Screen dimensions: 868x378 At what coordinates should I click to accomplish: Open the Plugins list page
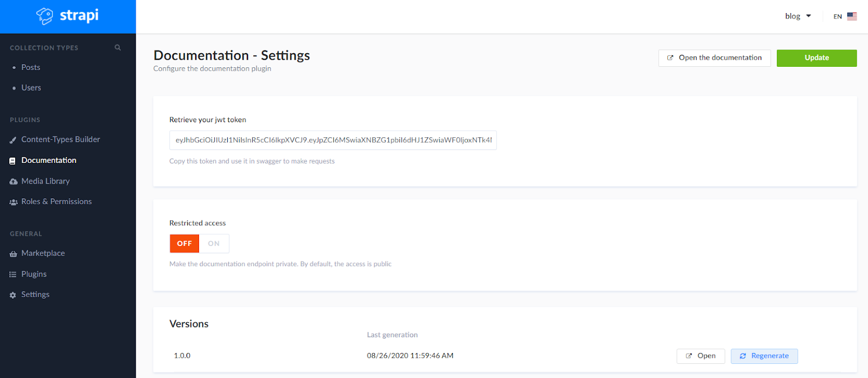pos(34,274)
